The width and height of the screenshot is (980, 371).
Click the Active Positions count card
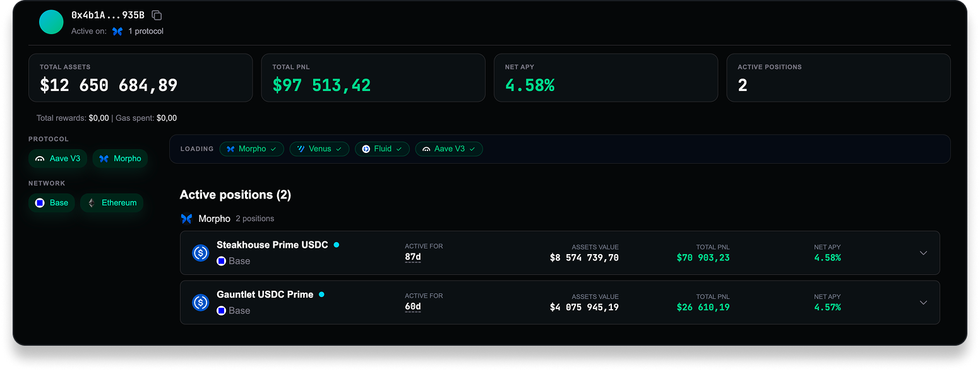tap(839, 78)
